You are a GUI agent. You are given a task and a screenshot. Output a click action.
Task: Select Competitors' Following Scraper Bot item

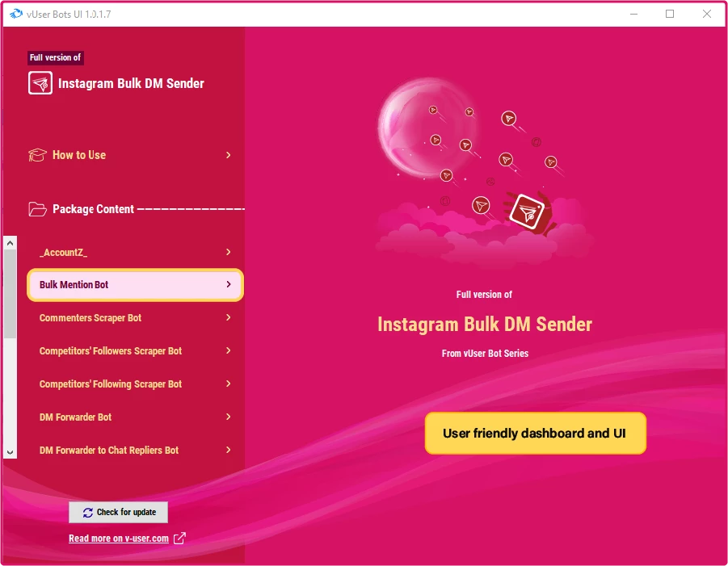point(135,384)
